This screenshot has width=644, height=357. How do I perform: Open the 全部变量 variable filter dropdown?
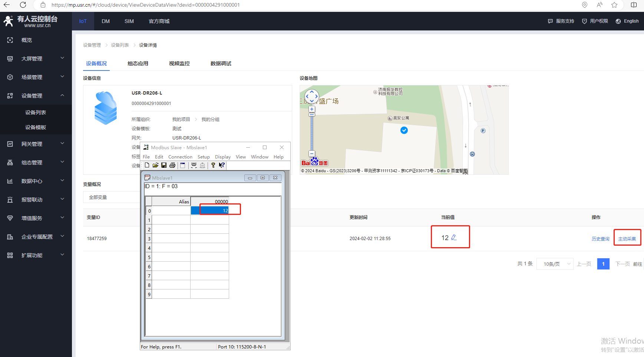[x=111, y=197]
